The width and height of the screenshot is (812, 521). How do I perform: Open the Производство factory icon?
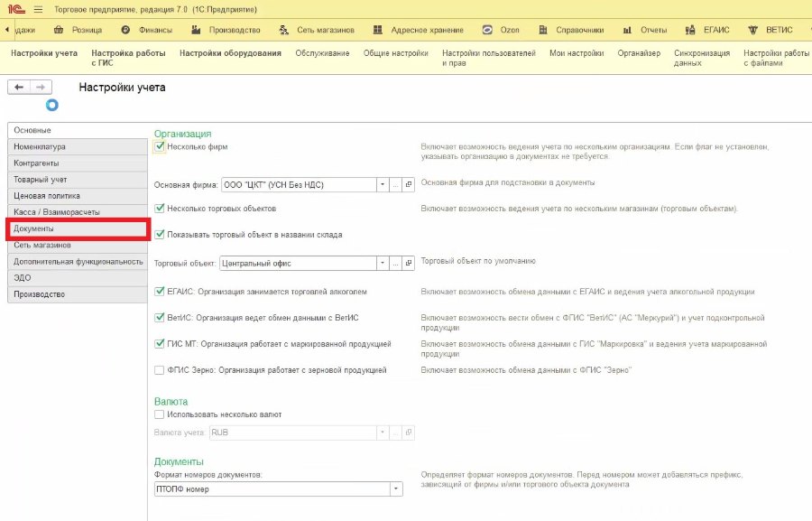coord(196,30)
